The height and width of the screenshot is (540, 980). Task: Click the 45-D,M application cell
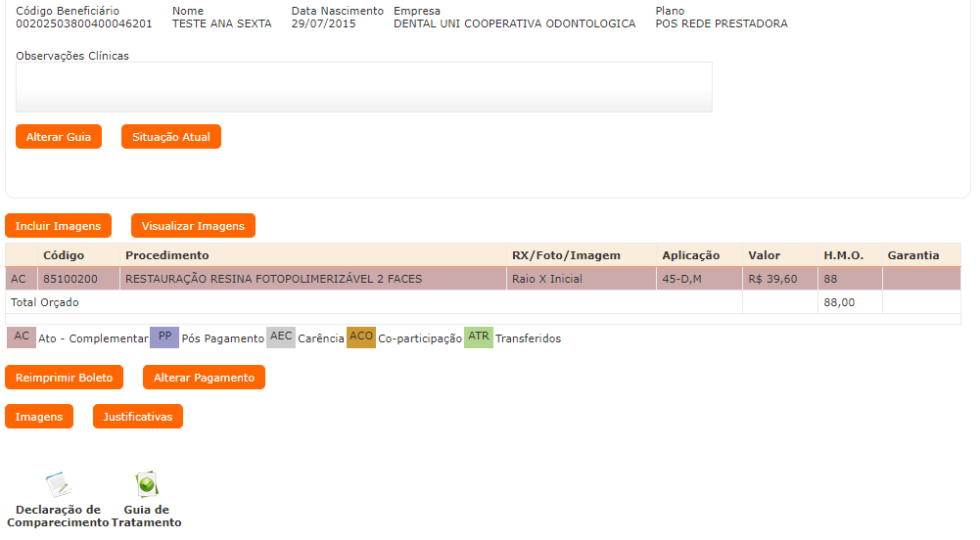(699, 279)
